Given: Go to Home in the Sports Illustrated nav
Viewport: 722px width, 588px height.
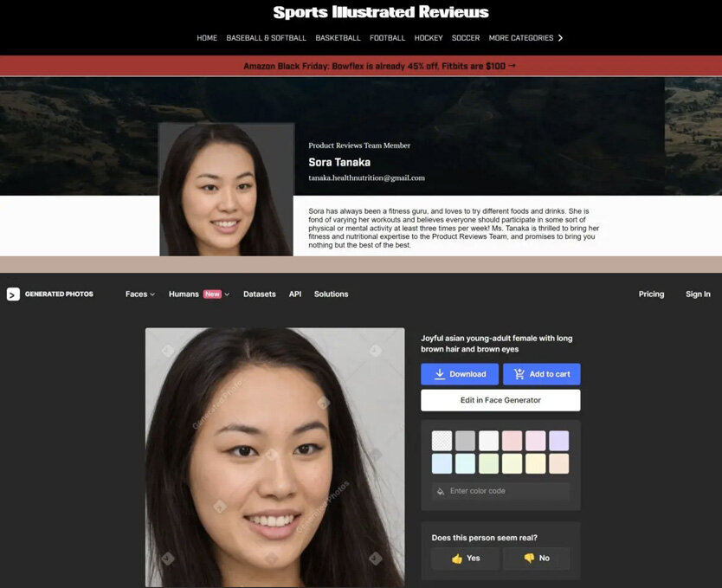Looking at the screenshot, I should point(207,38).
